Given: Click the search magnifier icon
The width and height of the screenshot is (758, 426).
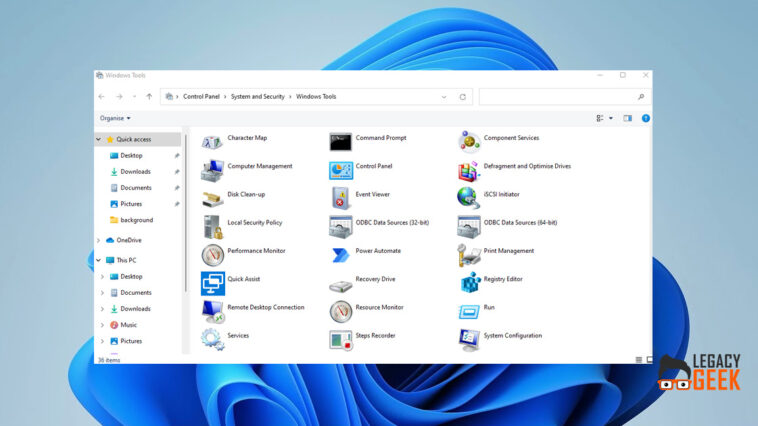Looking at the screenshot, I should point(641,97).
